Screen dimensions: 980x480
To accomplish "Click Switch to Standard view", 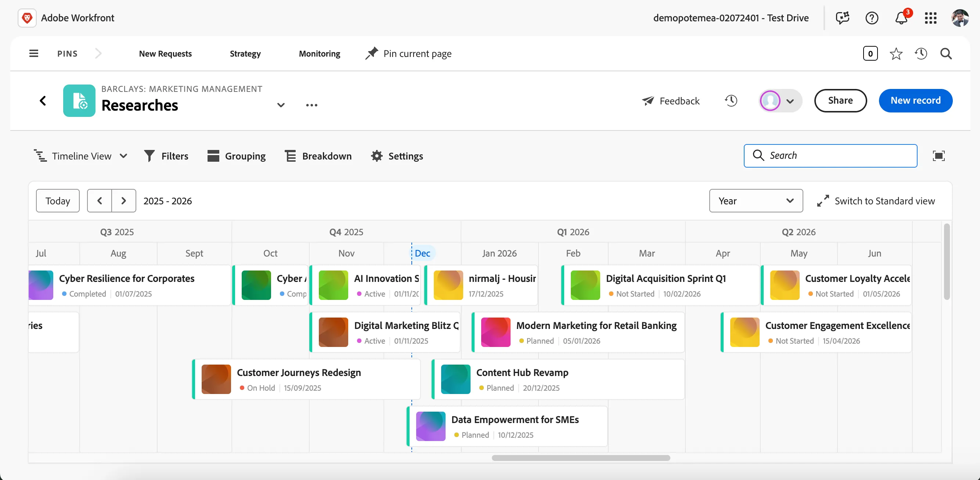I will click(x=876, y=201).
